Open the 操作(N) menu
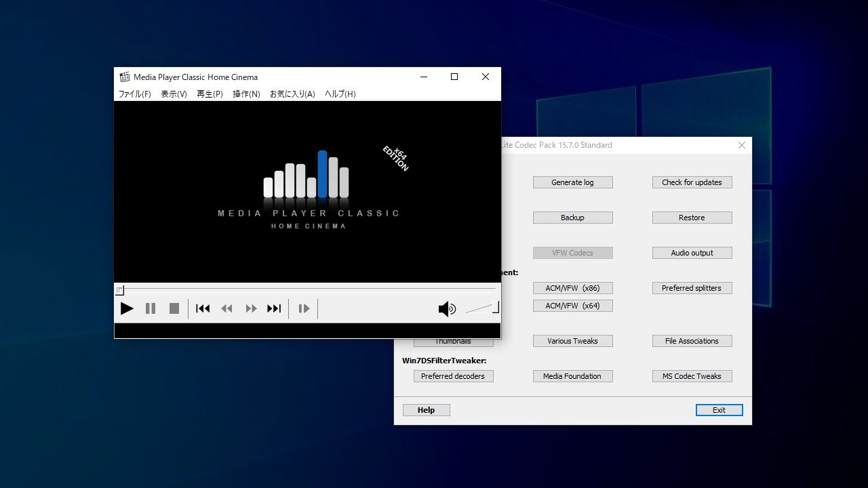 click(x=246, y=94)
